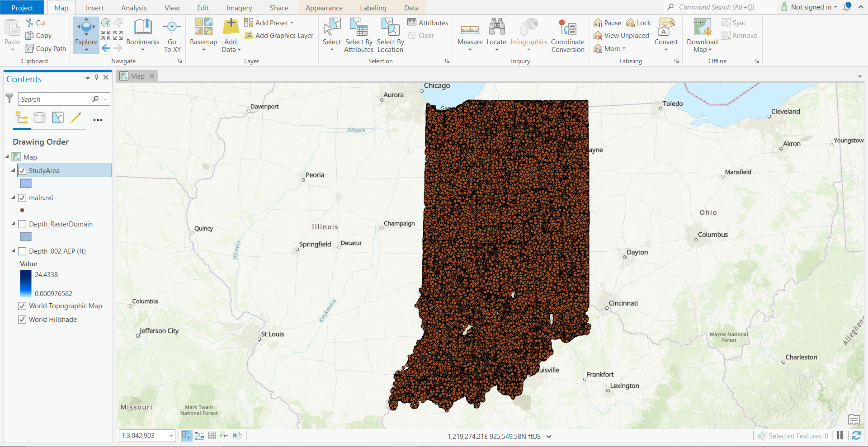Expand the More labeling options
The height and width of the screenshot is (447, 868).
point(610,49)
